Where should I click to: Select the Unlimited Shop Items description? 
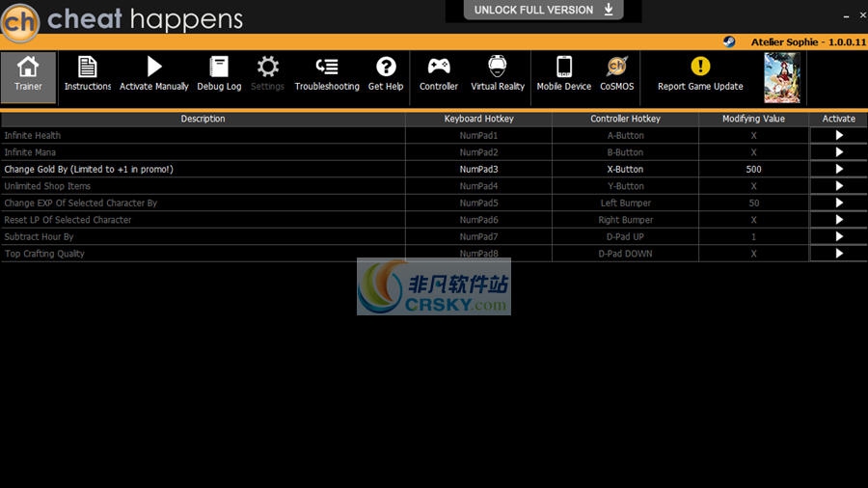coord(203,186)
